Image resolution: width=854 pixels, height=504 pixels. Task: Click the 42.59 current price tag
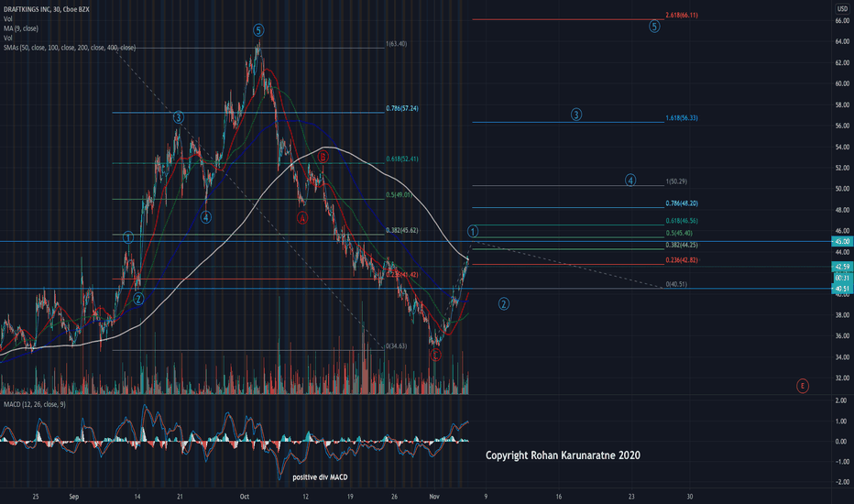point(842,267)
